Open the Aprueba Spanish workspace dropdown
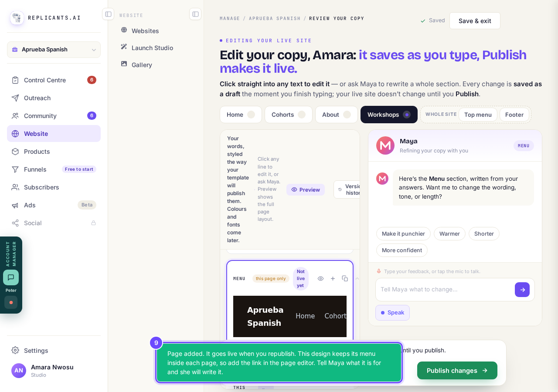The height and width of the screenshot is (392, 558). click(x=54, y=50)
